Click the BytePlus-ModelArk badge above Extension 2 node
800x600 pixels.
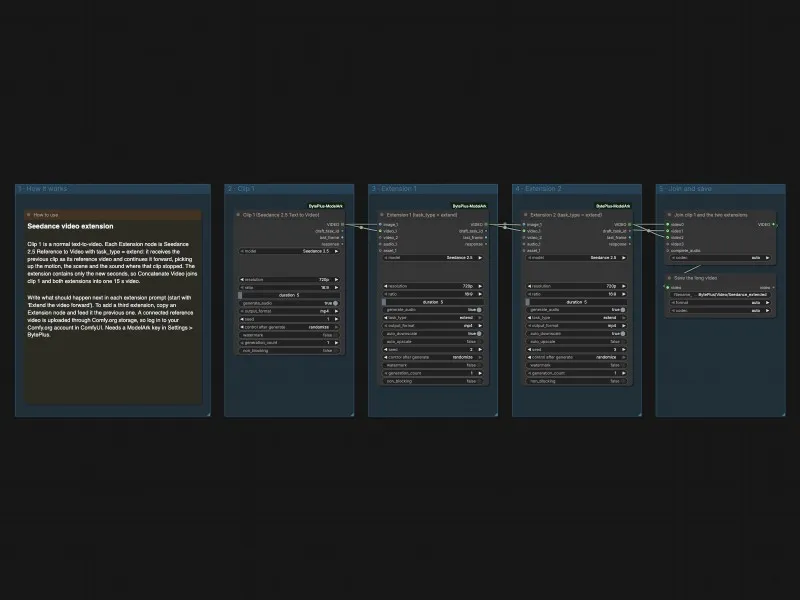[613, 206]
